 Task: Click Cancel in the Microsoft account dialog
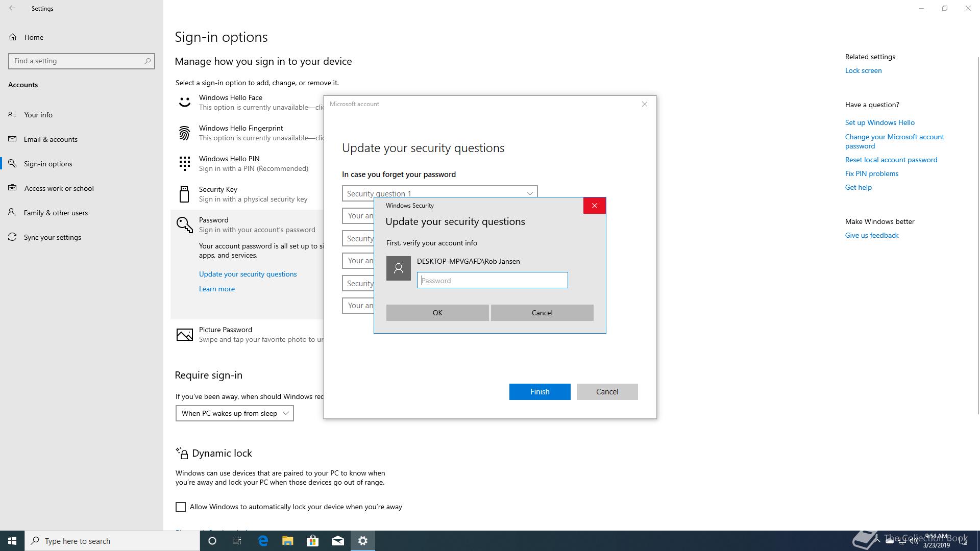point(607,392)
